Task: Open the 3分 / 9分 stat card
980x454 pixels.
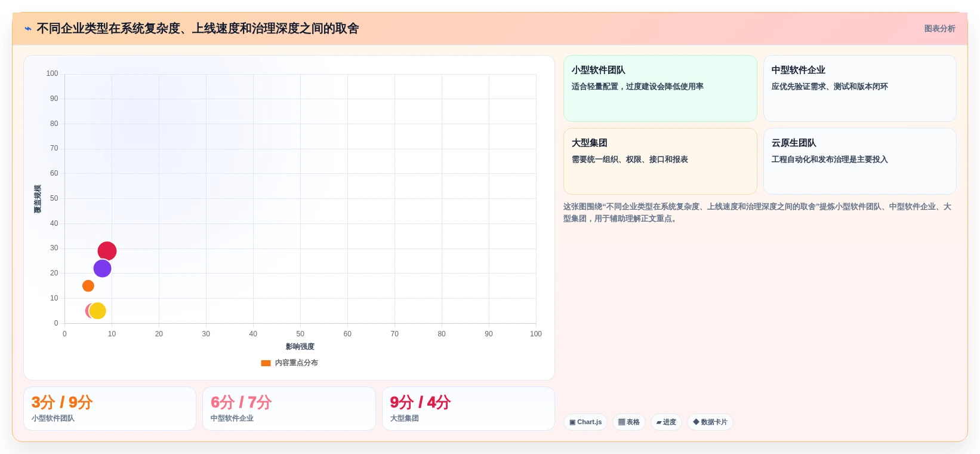Action: pos(110,409)
